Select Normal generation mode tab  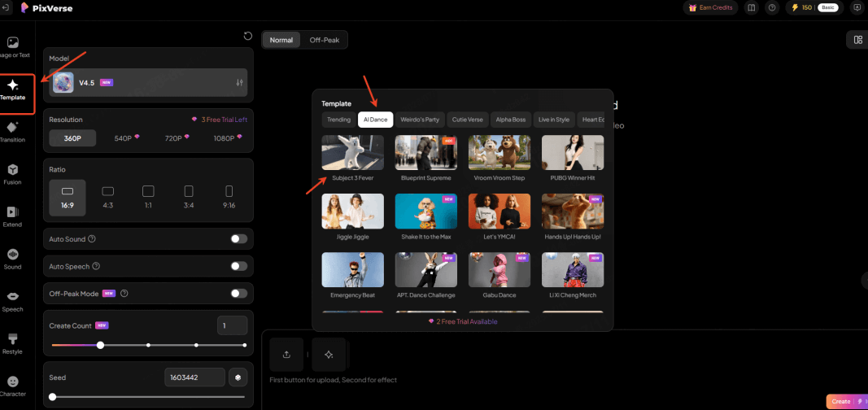tap(281, 40)
